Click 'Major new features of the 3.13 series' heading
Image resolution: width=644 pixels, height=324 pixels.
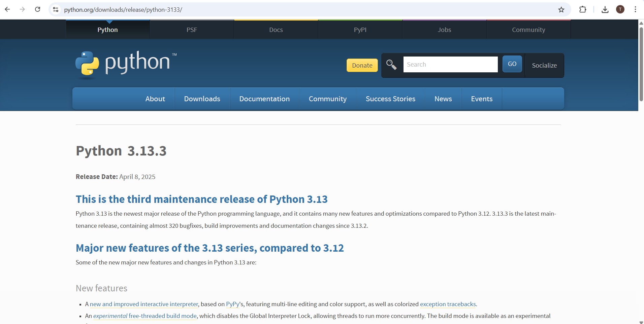tap(210, 248)
